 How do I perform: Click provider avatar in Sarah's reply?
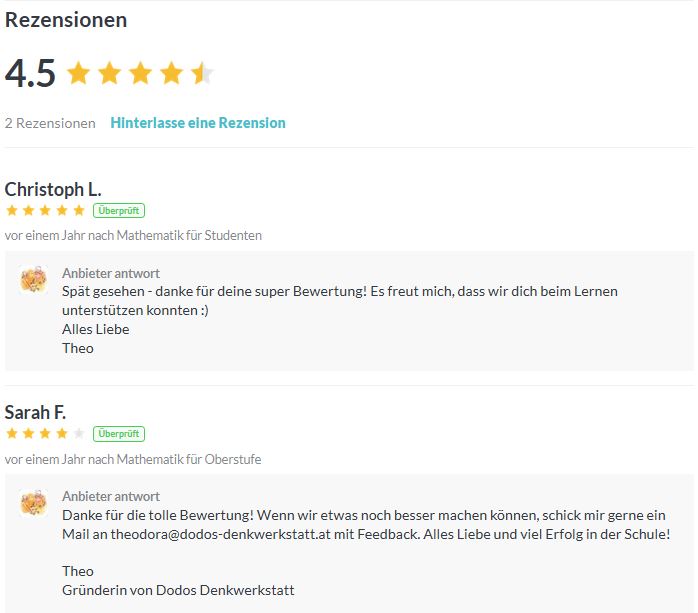(33, 503)
